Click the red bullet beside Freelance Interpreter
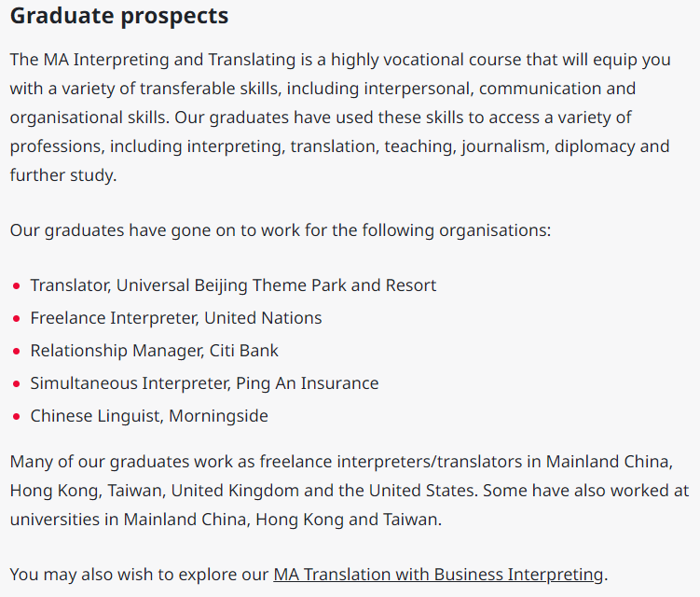 [x=17, y=319]
